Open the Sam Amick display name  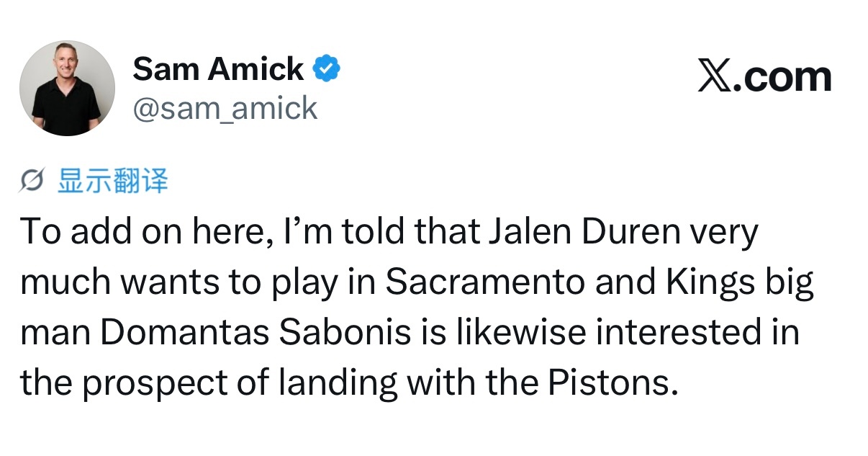(218, 69)
